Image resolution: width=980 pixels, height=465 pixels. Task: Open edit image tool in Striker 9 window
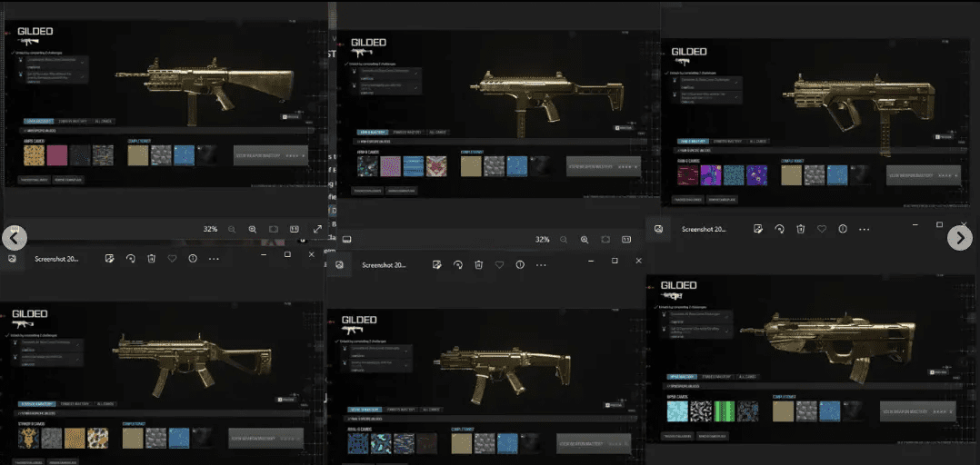110,259
